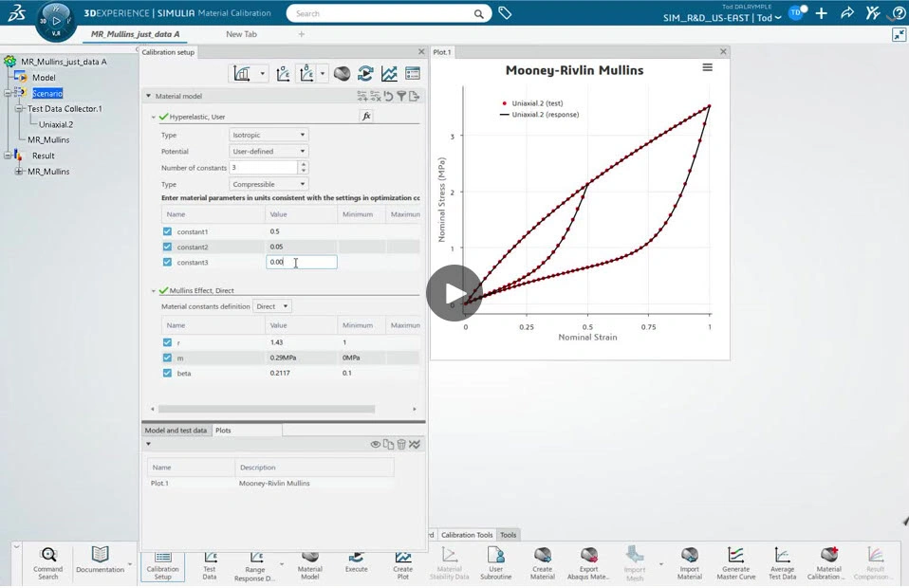Click User Subroutine in the action bar
Image resolution: width=909 pixels, height=588 pixels.
(x=495, y=563)
